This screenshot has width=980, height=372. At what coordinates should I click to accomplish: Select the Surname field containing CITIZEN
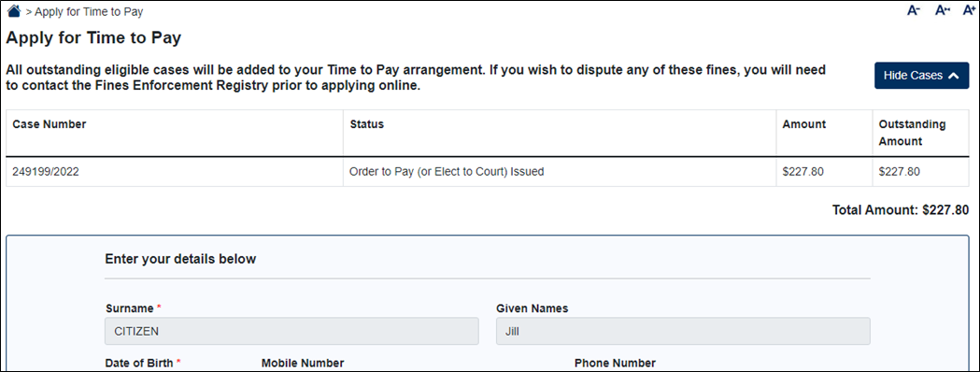click(x=291, y=332)
